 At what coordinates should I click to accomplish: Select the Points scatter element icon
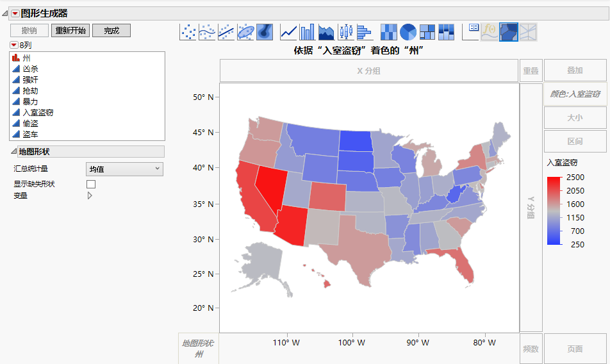[188, 32]
